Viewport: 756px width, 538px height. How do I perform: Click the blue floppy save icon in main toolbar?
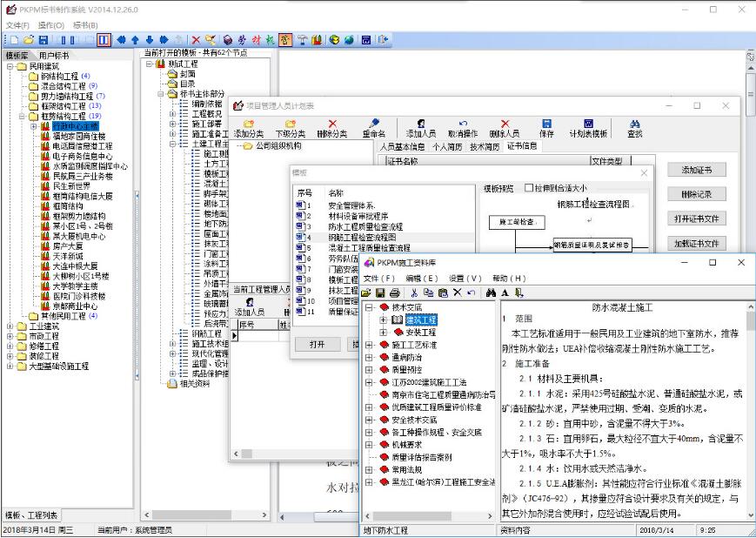click(43, 40)
